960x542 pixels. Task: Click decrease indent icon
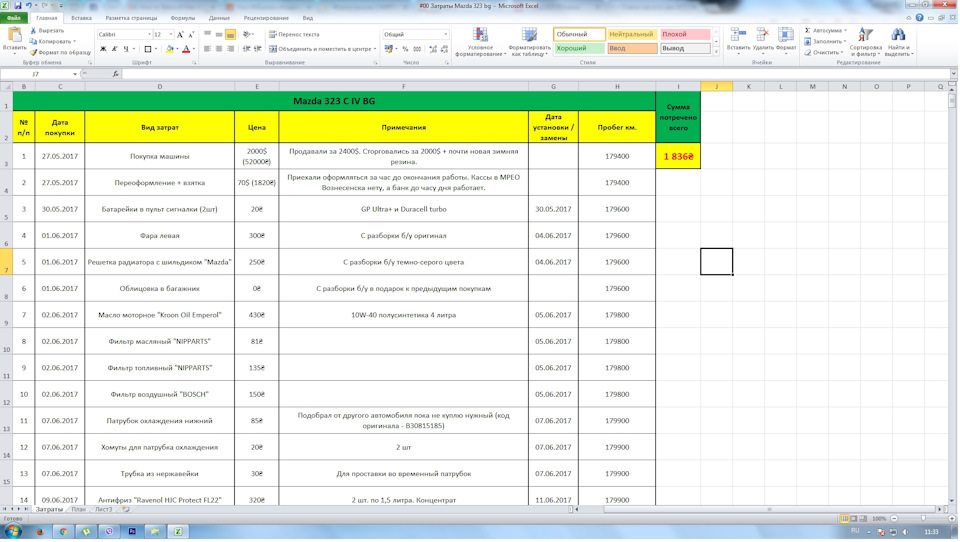[x=246, y=49]
